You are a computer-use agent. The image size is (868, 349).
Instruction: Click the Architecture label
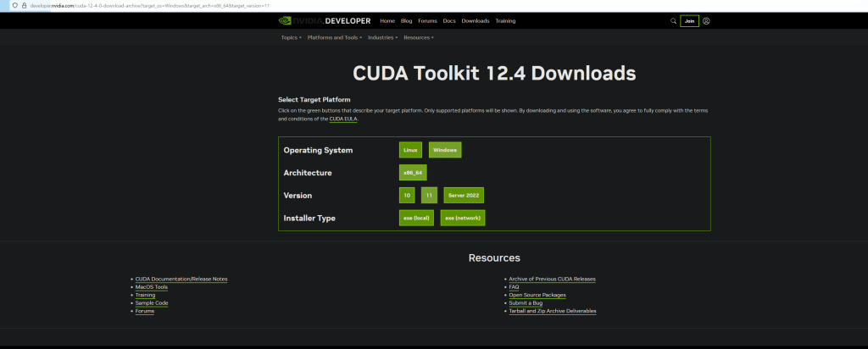tap(308, 173)
